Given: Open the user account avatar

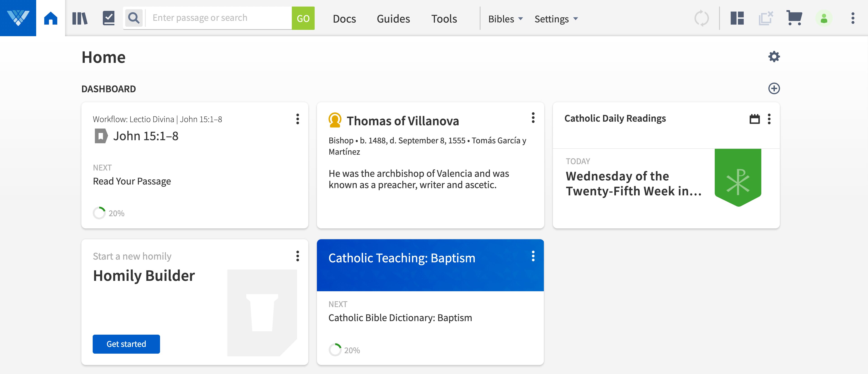Looking at the screenshot, I should [x=824, y=18].
